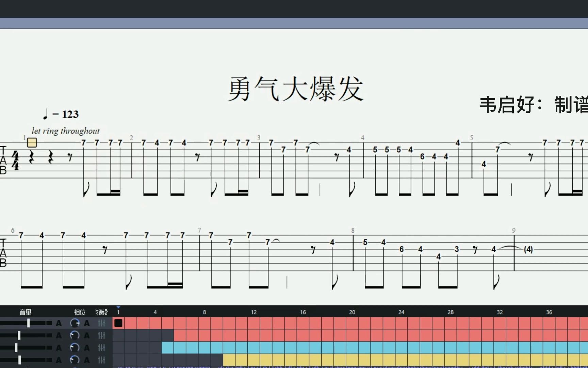This screenshot has height=368, width=588.
Task: Jump to bar 16 on the timeline ruler
Action: click(x=303, y=312)
